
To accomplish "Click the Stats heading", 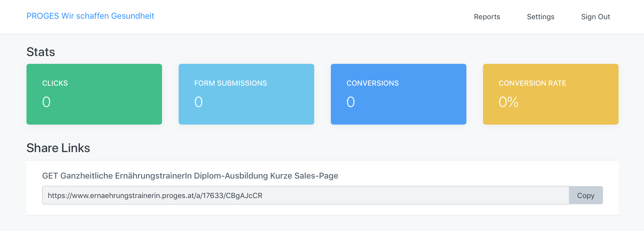I will 41,52.
